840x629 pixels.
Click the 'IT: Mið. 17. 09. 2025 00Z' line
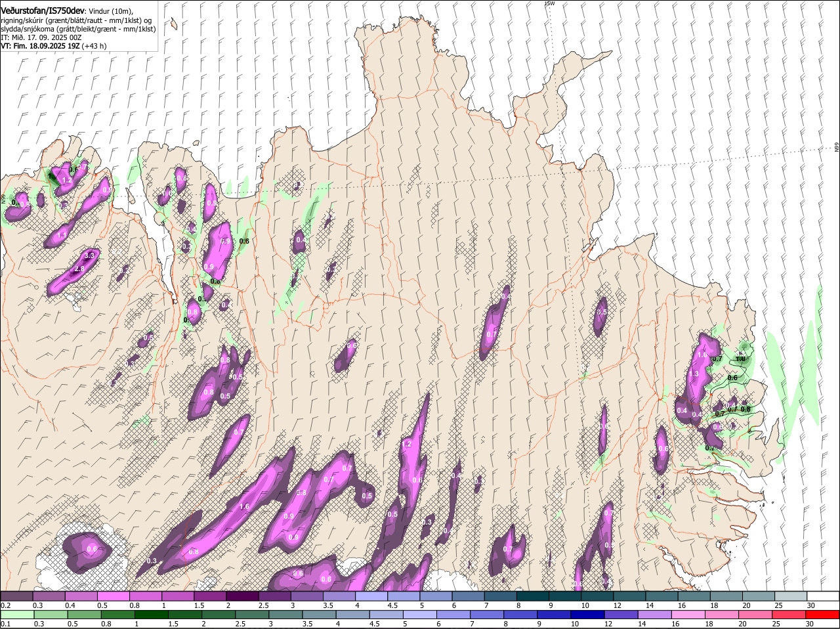click(x=41, y=37)
